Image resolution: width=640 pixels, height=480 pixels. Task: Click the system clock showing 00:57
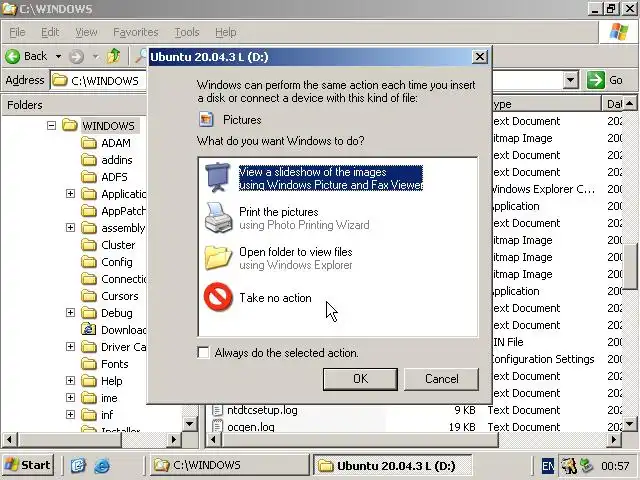pos(615,466)
